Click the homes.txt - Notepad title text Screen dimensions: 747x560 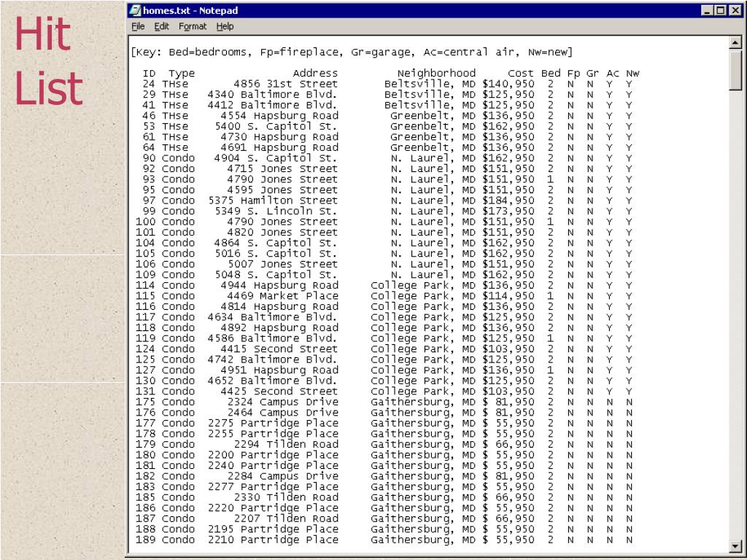pyautogui.click(x=190, y=10)
